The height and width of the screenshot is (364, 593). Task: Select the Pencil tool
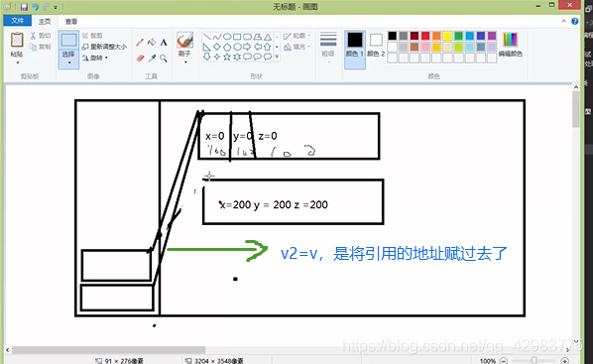tap(140, 42)
